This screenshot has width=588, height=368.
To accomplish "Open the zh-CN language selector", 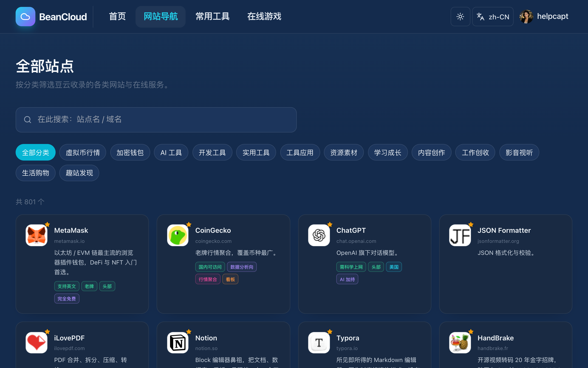I will pyautogui.click(x=493, y=17).
